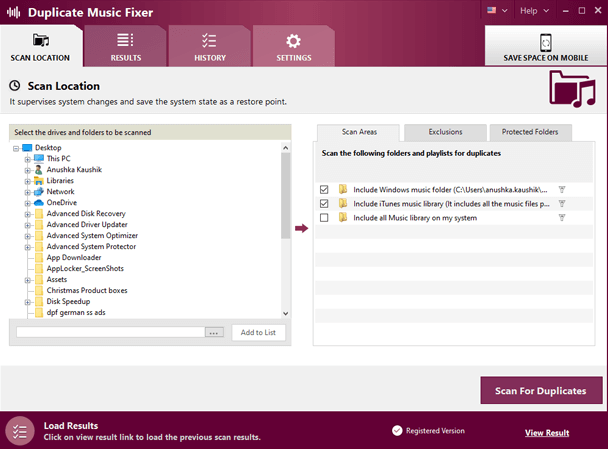Click filter icon for all Music library row

tap(561, 218)
